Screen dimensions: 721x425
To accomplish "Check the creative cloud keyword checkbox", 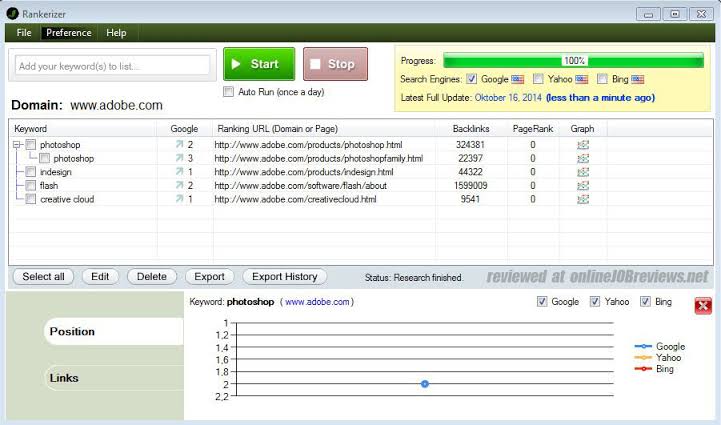I will tap(30, 199).
